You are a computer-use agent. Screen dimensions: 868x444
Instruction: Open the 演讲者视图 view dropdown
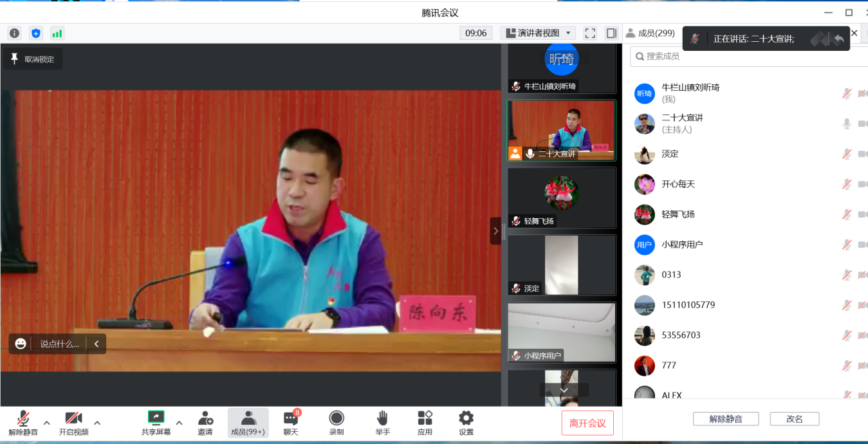[x=539, y=33]
